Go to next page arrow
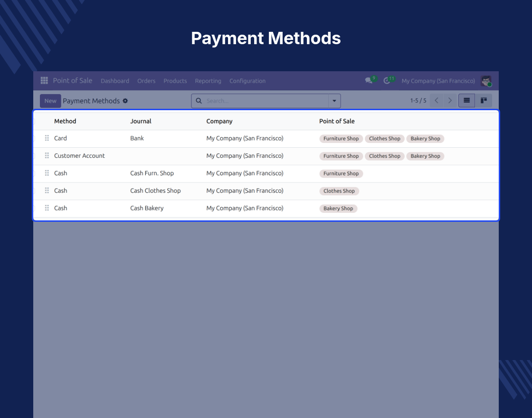Viewport: 532px width, 418px height. click(450, 100)
